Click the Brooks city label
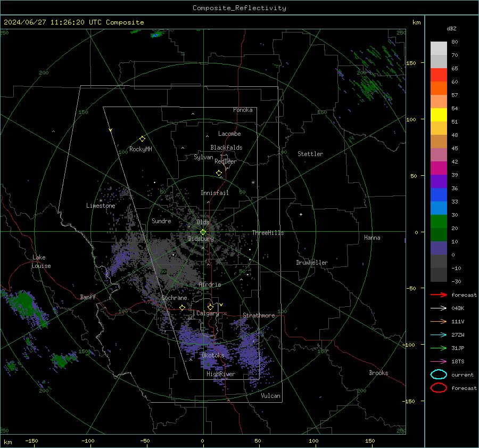The width and height of the screenshot is (479, 448). pos(378,373)
